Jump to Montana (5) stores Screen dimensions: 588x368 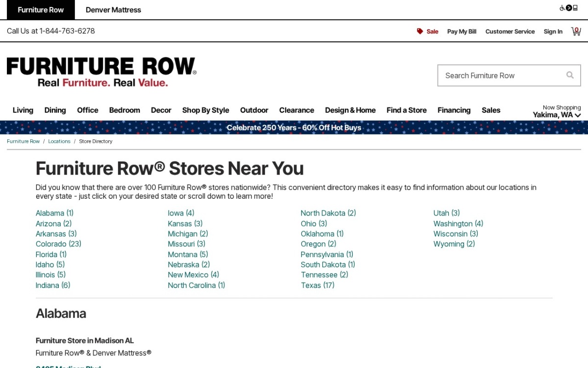[x=188, y=254]
